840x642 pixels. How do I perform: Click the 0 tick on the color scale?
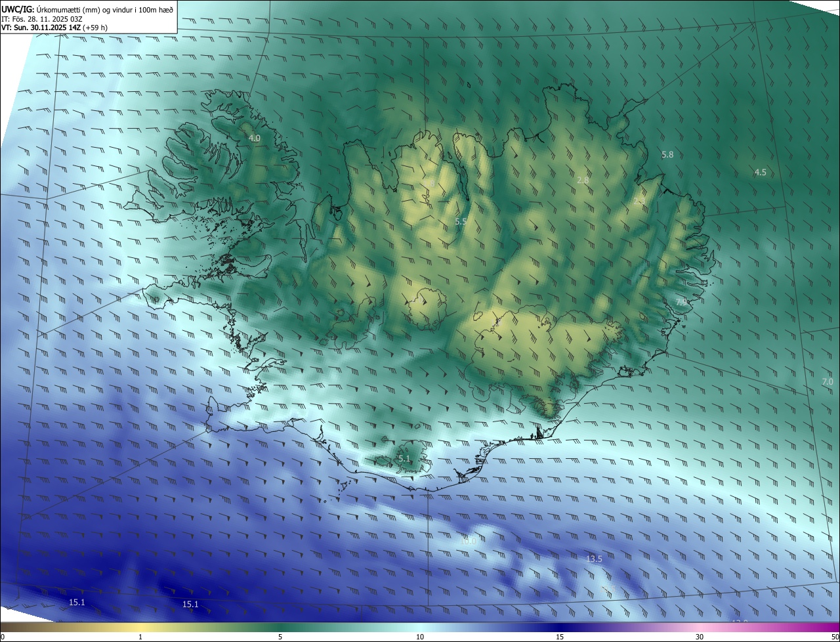2,637
